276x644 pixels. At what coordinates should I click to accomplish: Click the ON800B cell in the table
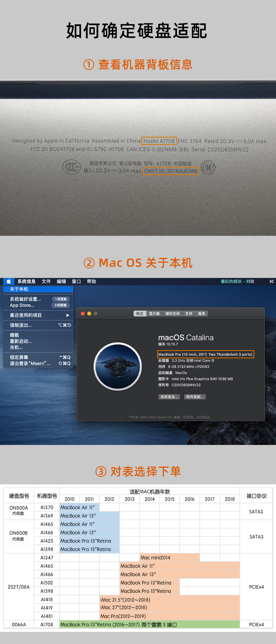tap(18, 536)
